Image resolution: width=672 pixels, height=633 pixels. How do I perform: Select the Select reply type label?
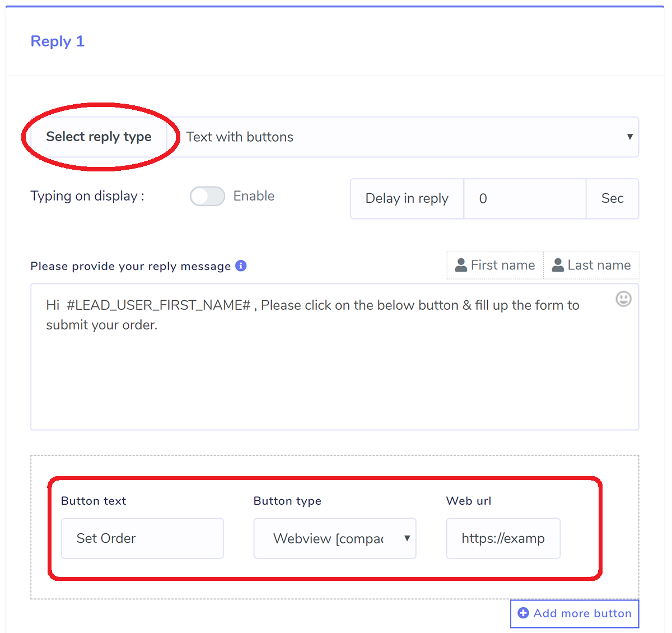pos(99,137)
